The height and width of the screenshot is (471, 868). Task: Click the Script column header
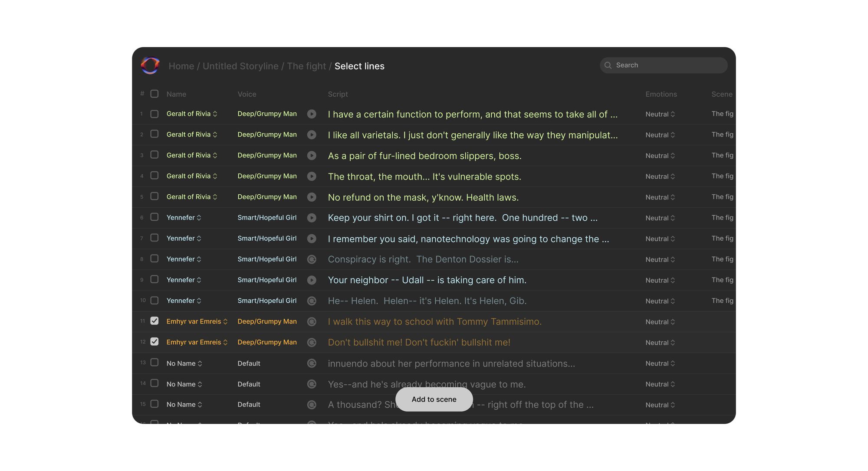pyautogui.click(x=338, y=94)
